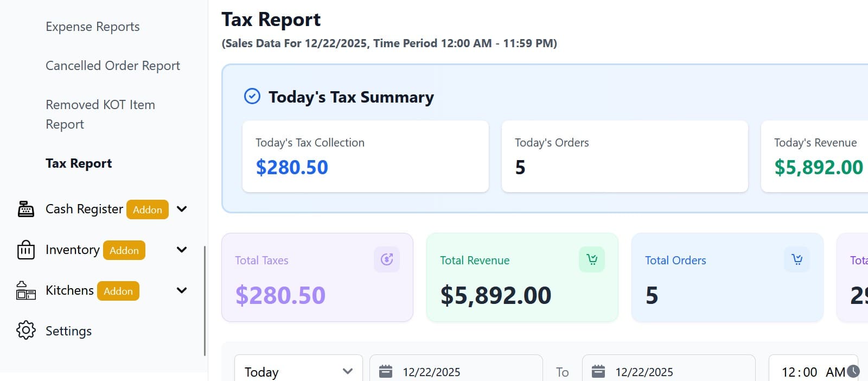Screen dimensions: 868x381
Task: Click the calendar icon in start date field
Action: 386,371
